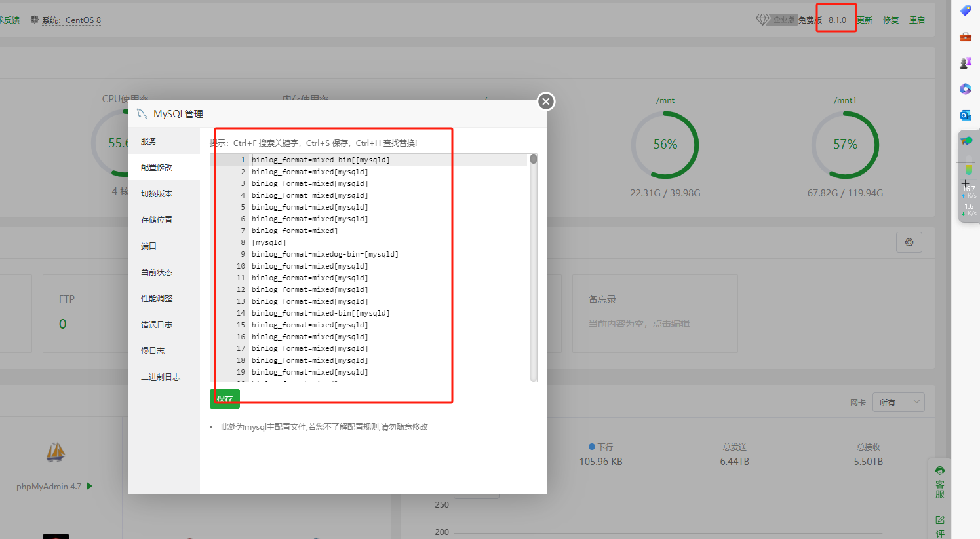This screenshot has width=980, height=539.
Task: Select the 配置修改 tab
Action: coord(164,167)
